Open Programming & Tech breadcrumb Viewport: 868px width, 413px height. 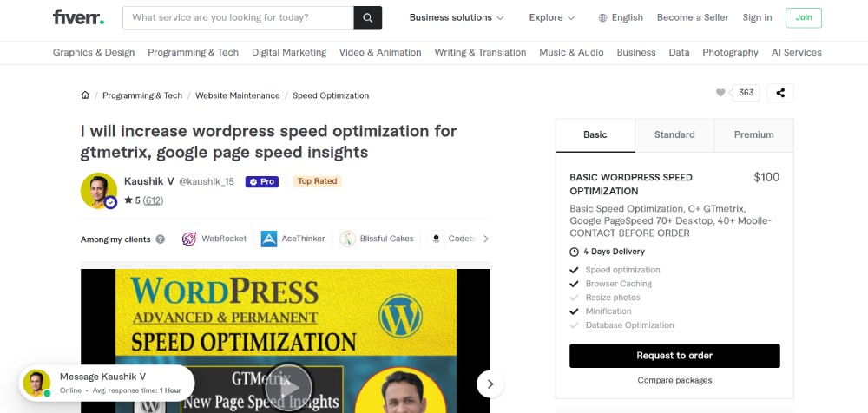point(142,95)
